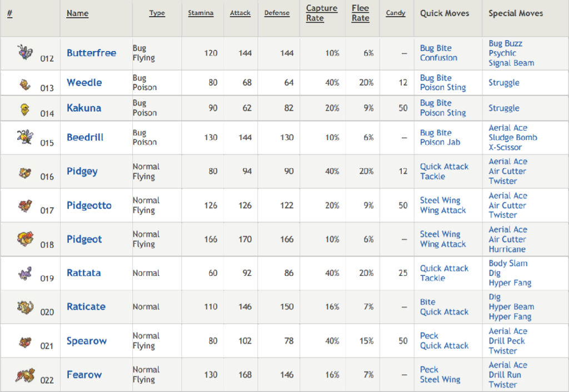This screenshot has width=569, height=392.
Task: Open Wing Attack move in Pidgeotto row
Action: click(x=443, y=210)
